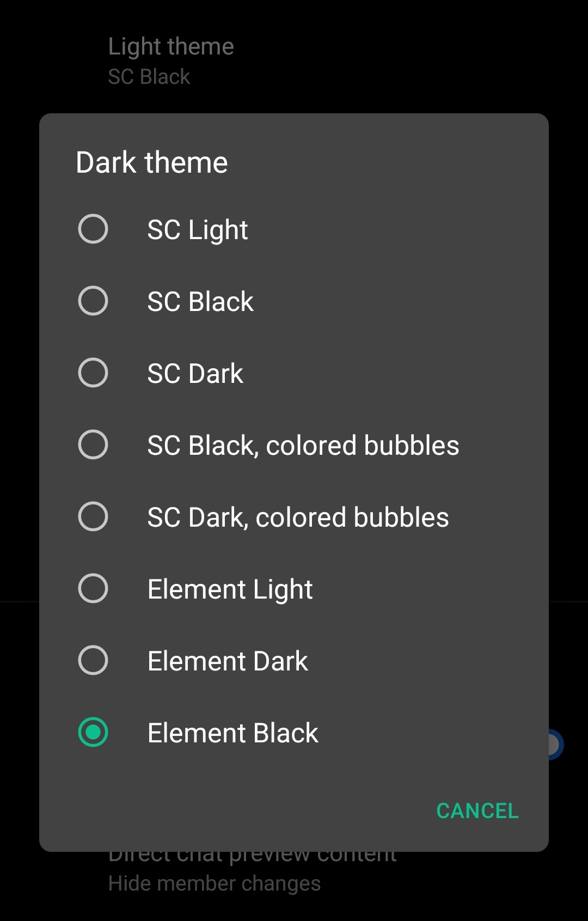Choose the Element Dark radio button
588x921 pixels.
tap(93, 660)
